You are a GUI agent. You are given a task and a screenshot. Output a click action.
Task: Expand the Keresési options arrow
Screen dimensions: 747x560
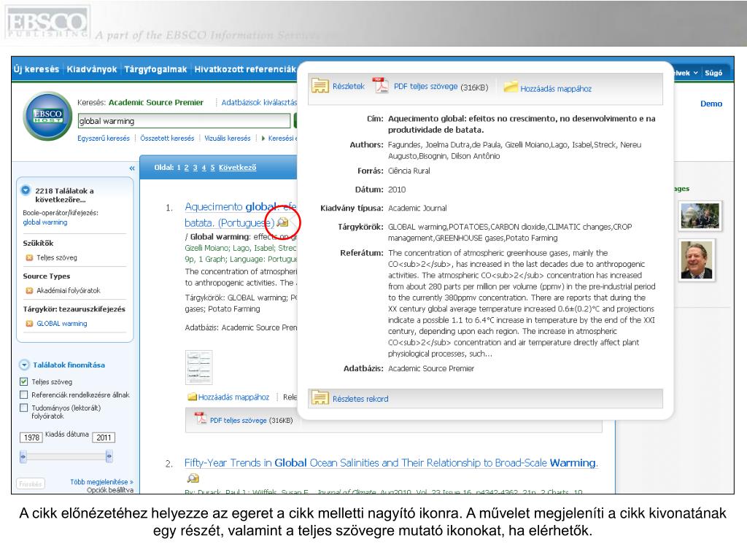tap(263, 139)
